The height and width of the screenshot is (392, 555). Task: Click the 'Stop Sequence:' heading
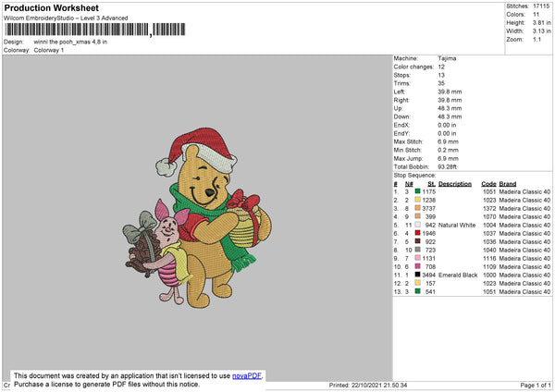414,176
